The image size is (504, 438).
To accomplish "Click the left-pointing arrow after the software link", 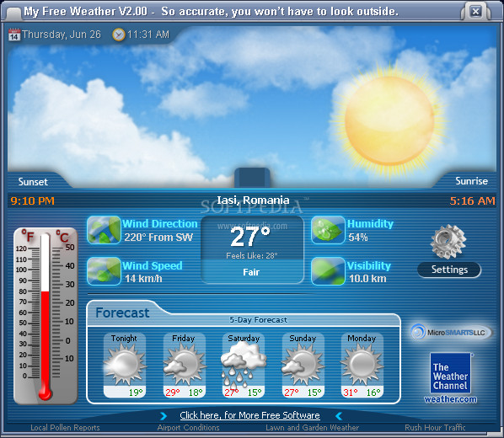I will click(339, 416).
